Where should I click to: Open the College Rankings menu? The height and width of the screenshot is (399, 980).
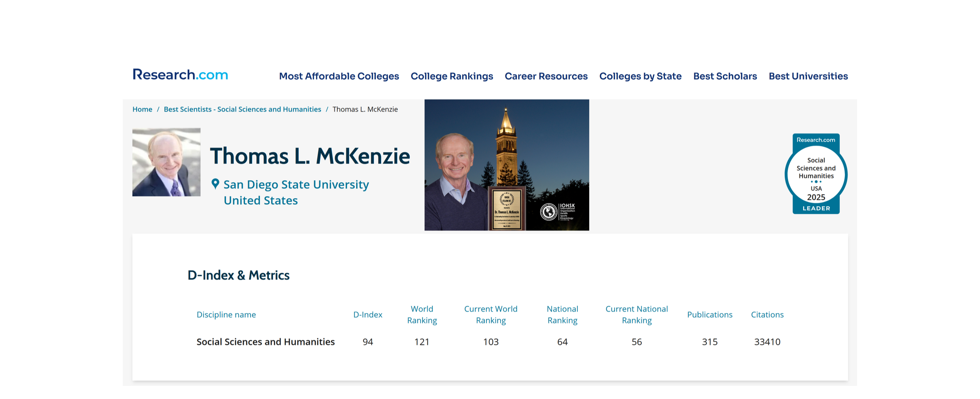tap(452, 76)
